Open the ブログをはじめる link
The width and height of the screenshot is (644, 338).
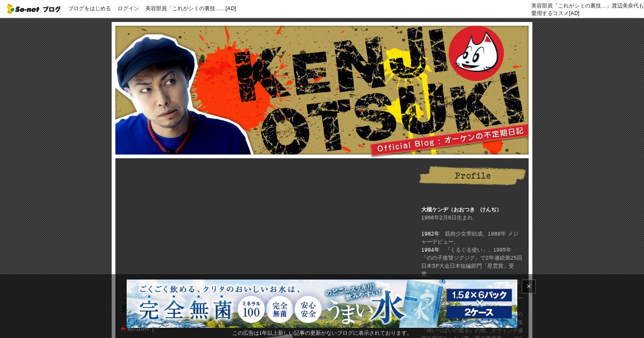point(90,9)
